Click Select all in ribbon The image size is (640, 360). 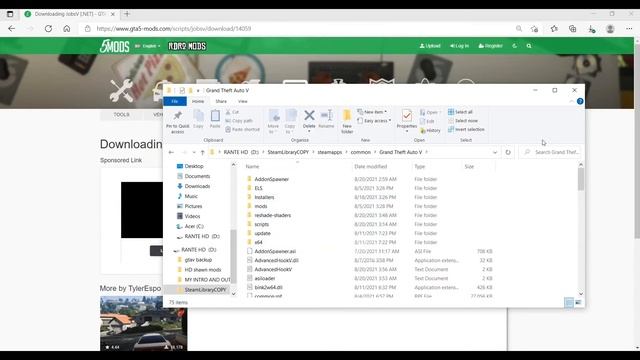coord(460,112)
